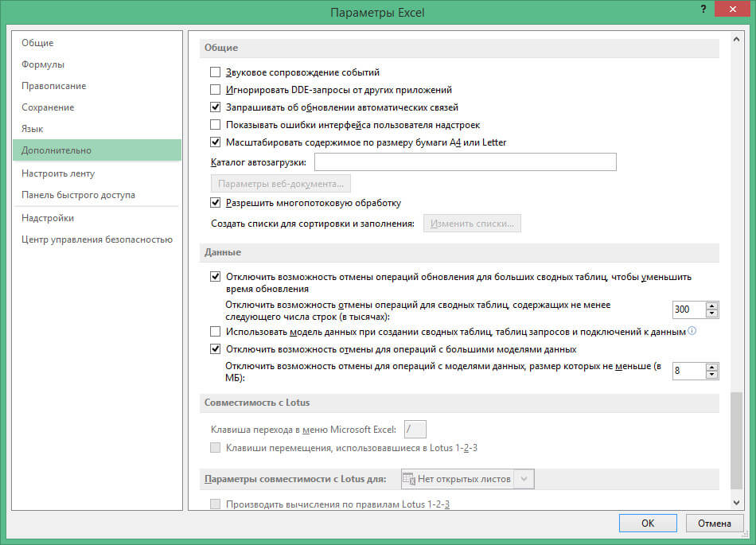The image size is (756, 545).
Task: Check Показывать ошибки интерфейса пользователя надстроек
Action: click(x=215, y=125)
